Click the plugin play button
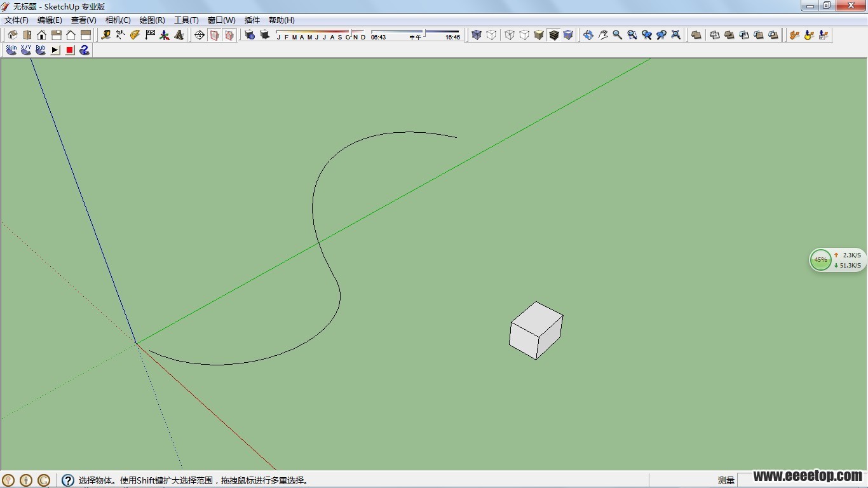Viewport: 868px width, 488px height. pyautogui.click(x=55, y=50)
